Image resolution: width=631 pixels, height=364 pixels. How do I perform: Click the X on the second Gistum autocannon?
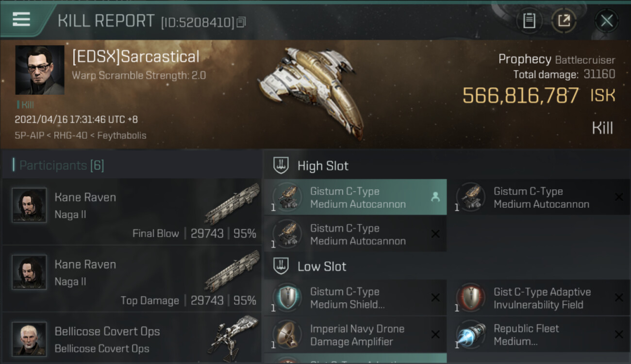(619, 197)
